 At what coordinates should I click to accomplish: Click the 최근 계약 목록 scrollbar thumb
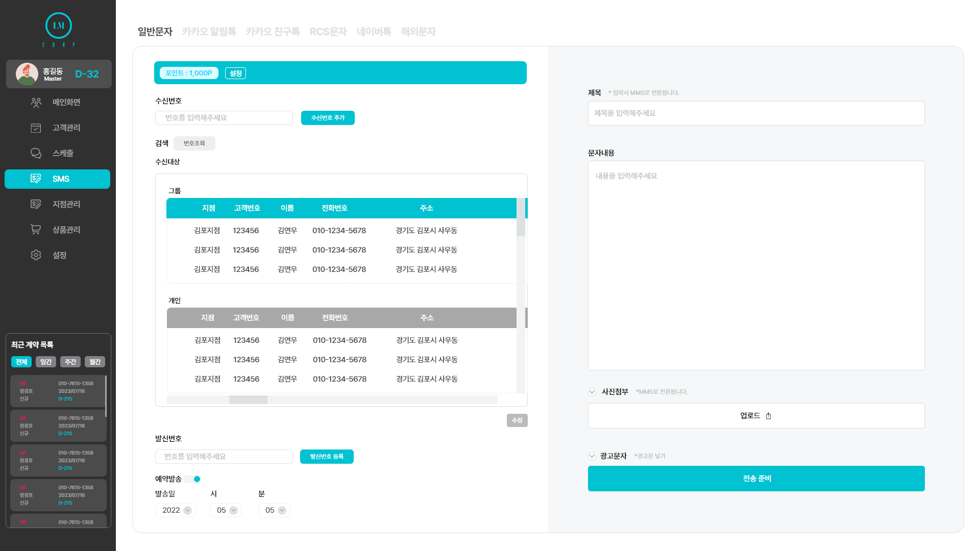tap(106, 396)
